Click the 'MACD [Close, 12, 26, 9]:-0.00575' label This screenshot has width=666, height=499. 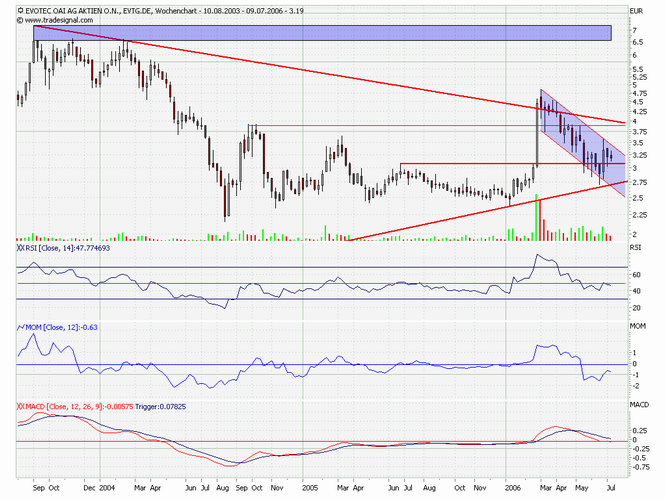(79, 407)
